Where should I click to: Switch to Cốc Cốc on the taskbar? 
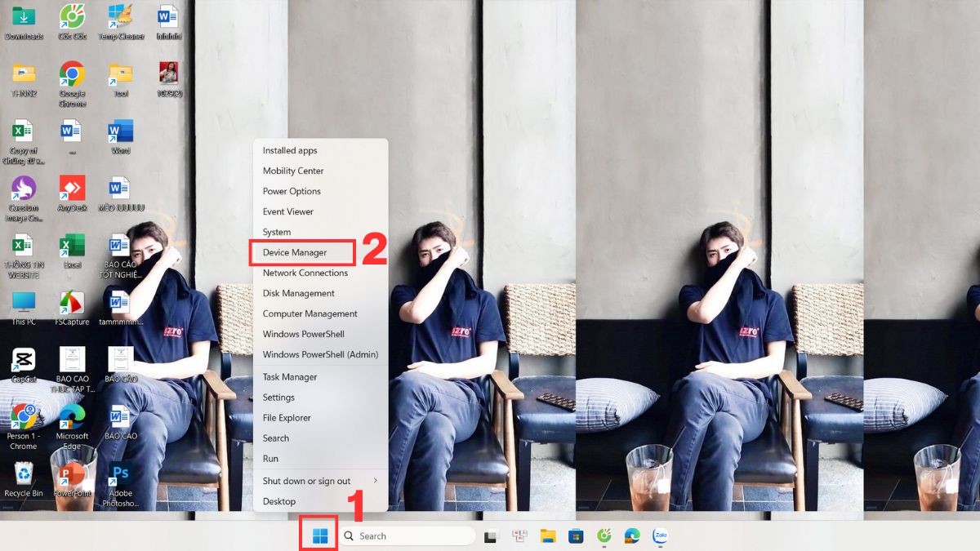[604, 536]
